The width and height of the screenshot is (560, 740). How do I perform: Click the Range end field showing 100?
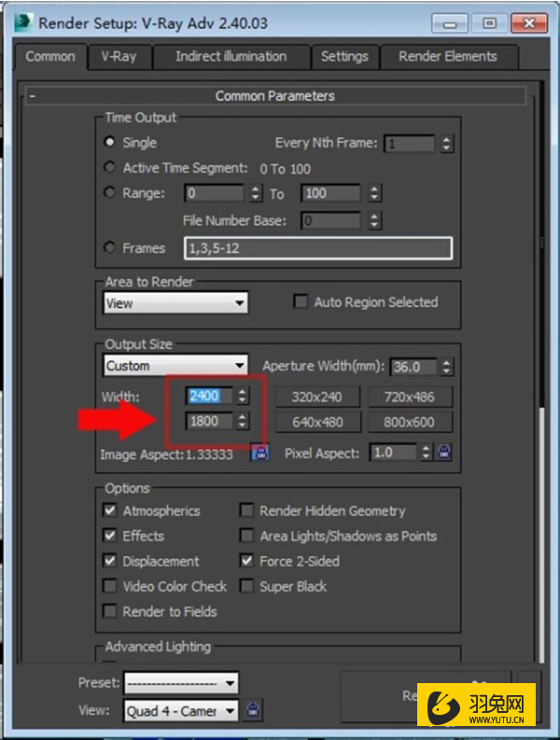(331, 193)
